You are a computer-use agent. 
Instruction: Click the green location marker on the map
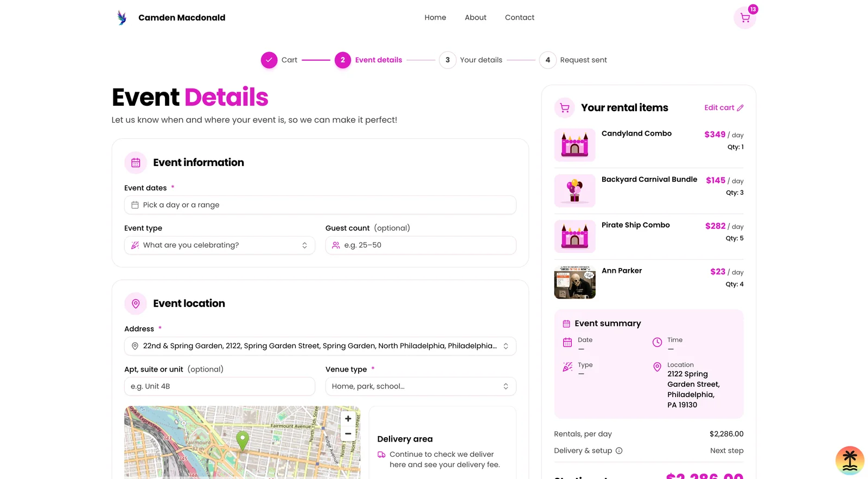coord(242,441)
